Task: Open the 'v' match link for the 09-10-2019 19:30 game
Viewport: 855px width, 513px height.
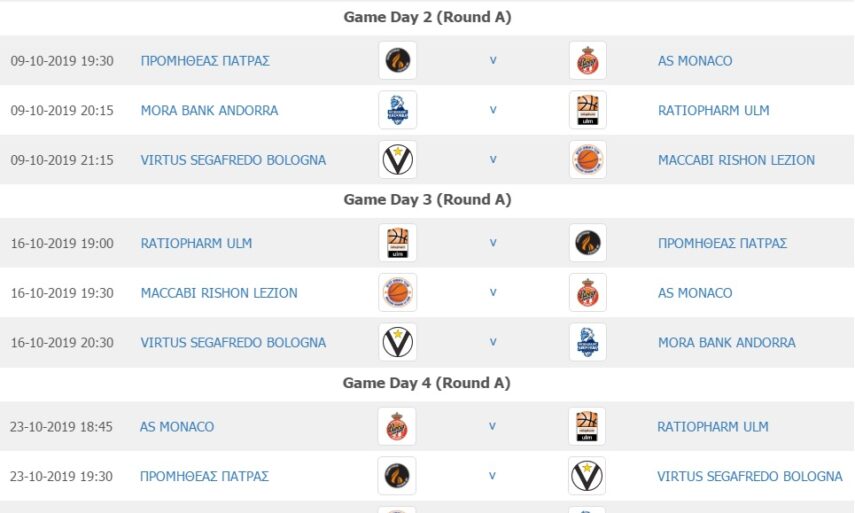Action: [493, 60]
